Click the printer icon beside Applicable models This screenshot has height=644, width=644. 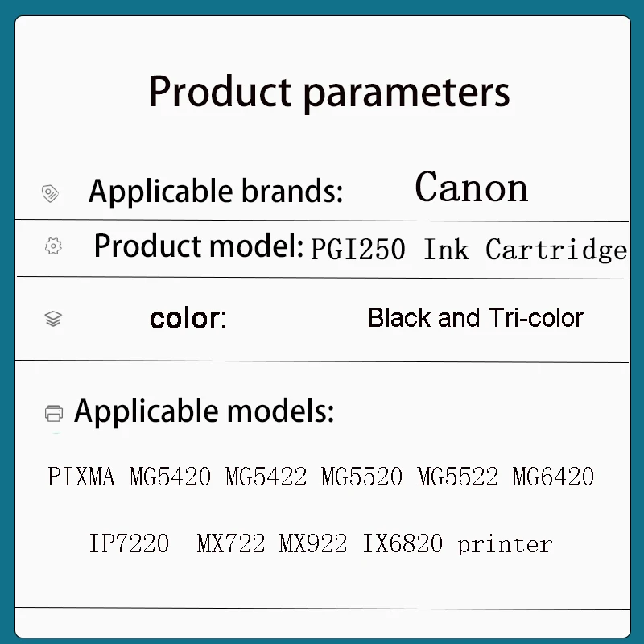pyautogui.click(x=54, y=413)
